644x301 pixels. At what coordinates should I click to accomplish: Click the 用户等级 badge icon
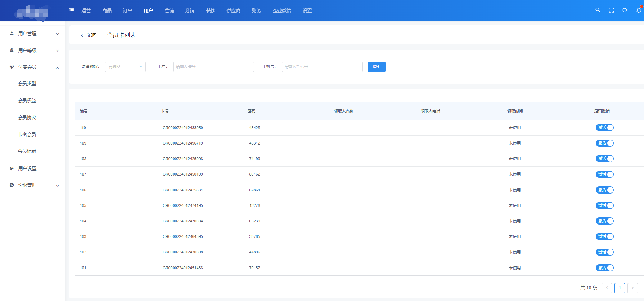(x=12, y=50)
